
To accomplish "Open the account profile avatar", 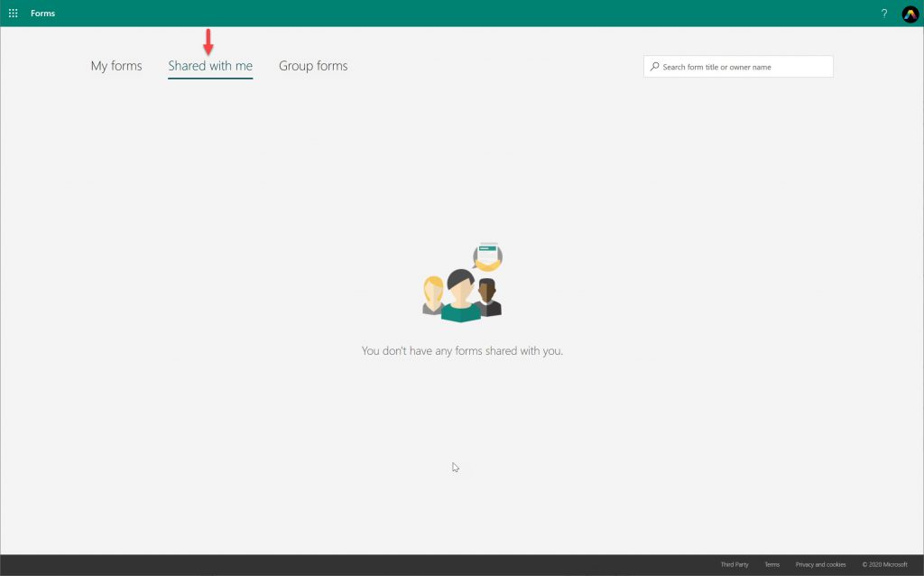I will point(910,14).
